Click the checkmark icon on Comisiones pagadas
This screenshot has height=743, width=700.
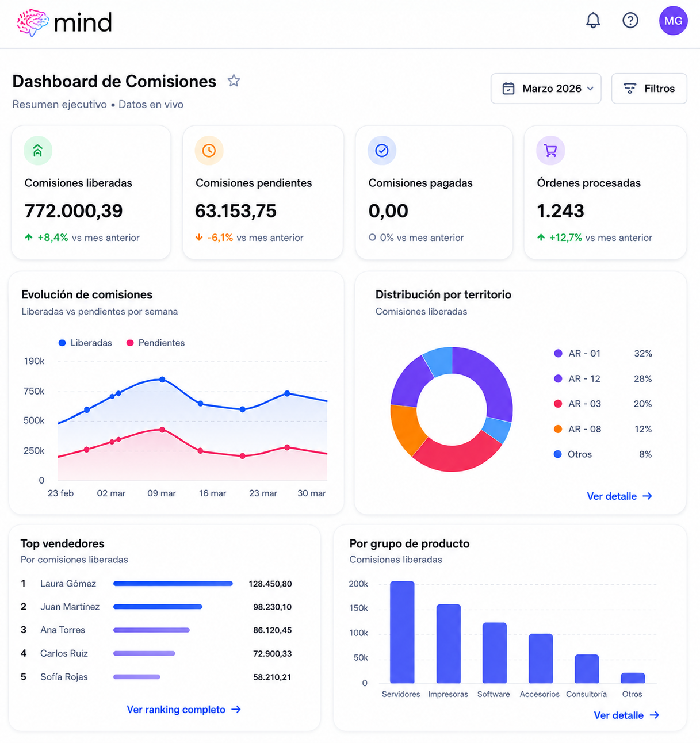pos(382,151)
